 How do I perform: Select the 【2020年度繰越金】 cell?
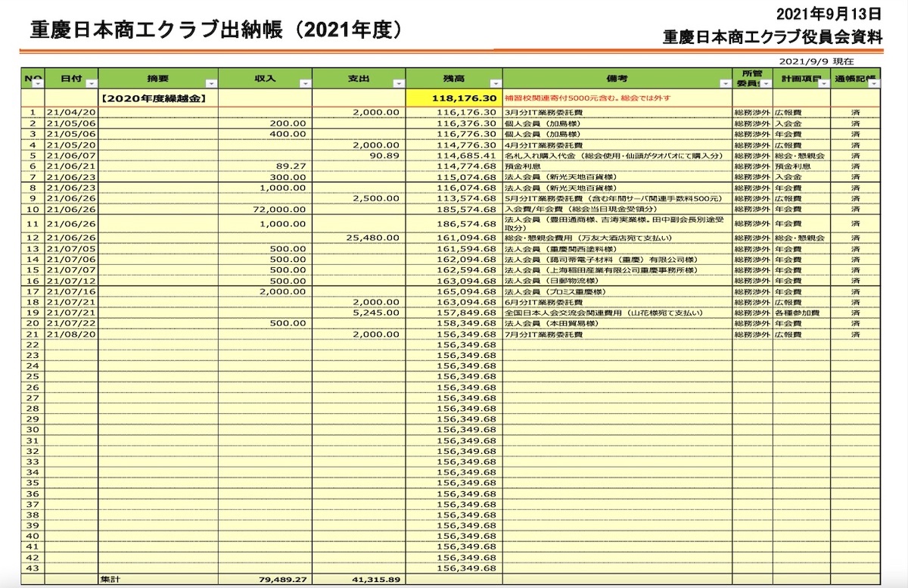click(x=158, y=98)
